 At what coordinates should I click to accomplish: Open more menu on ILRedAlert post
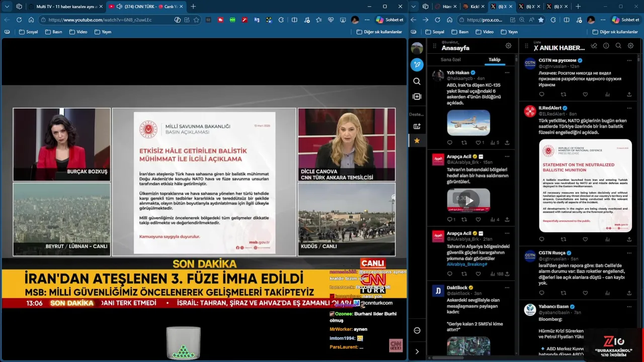pos(629,108)
